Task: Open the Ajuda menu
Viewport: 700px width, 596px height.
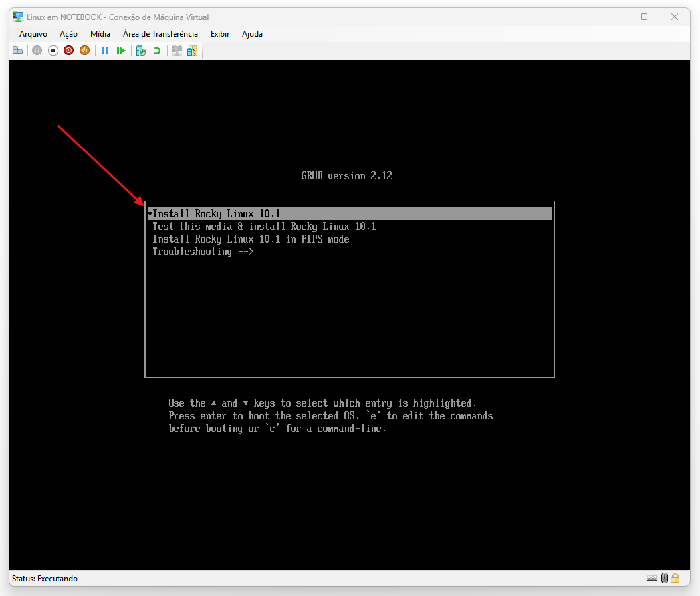Action: tap(252, 34)
